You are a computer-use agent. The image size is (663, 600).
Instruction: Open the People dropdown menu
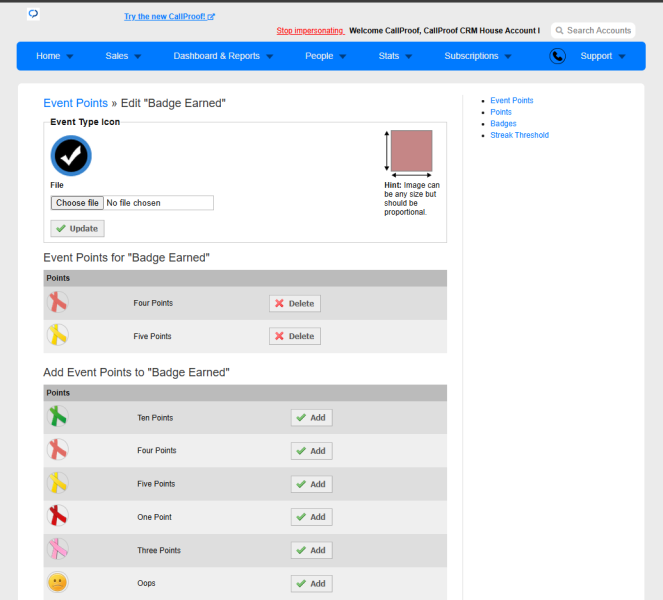(326, 56)
